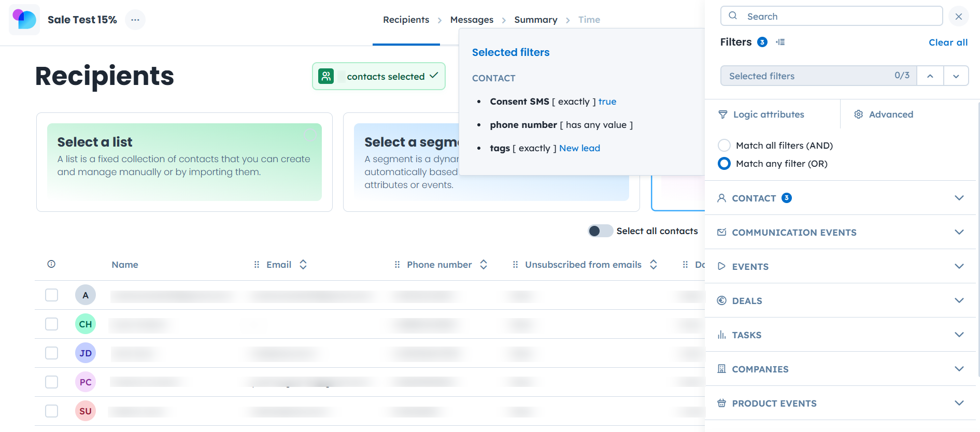Click the Product Events basket icon

721,403
